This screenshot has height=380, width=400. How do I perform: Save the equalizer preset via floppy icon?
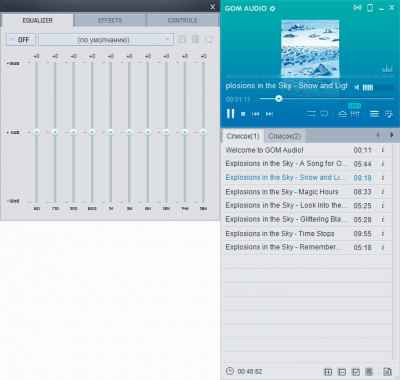(x=182, y=39)
